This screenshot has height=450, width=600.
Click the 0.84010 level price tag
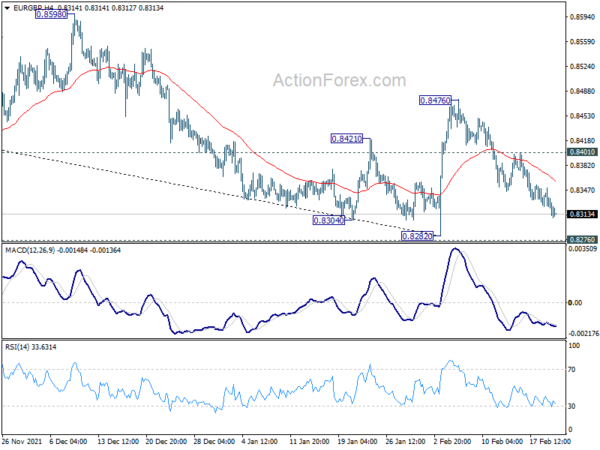[582, 152]
